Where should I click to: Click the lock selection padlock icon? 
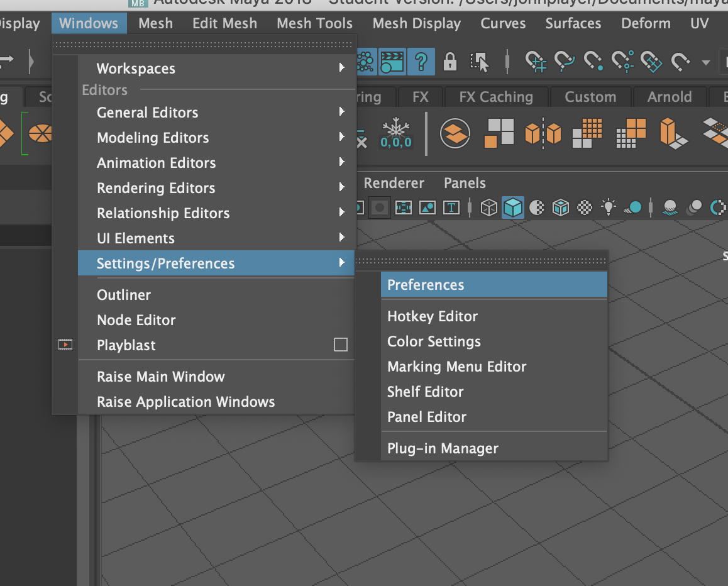(449, 62)
